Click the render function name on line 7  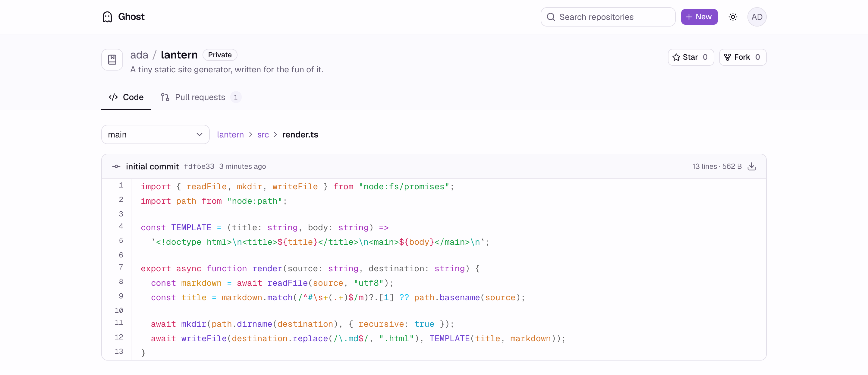(267, 269)
